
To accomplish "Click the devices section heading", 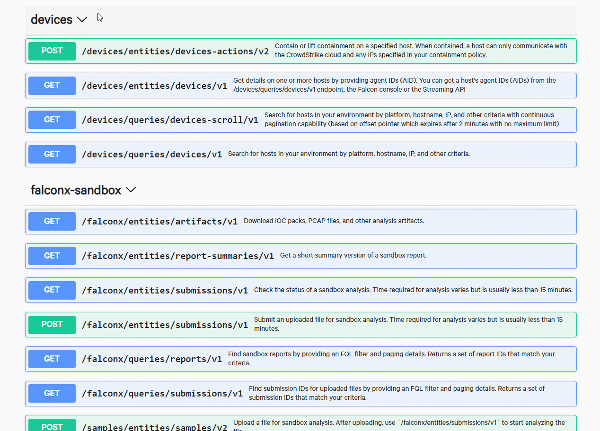I will coord(51,20).
